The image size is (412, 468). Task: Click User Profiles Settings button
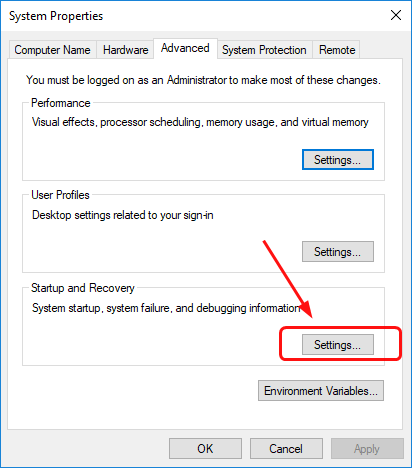[338, 252]
